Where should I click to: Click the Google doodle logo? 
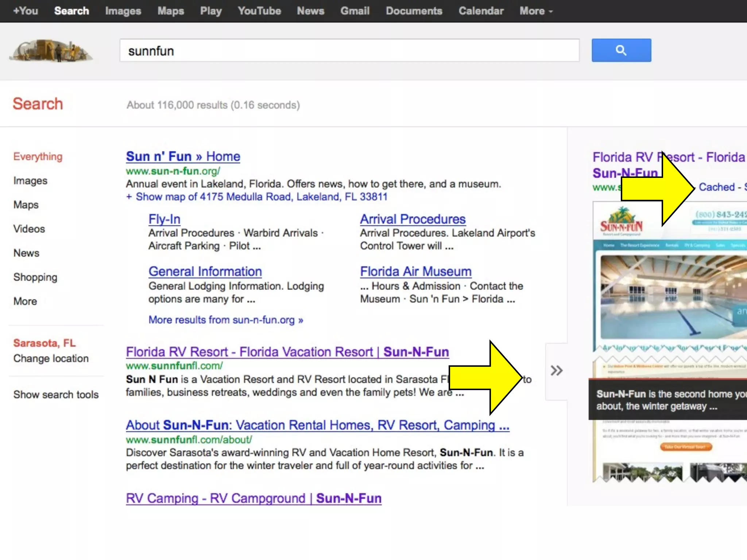(x=51, y=51)
